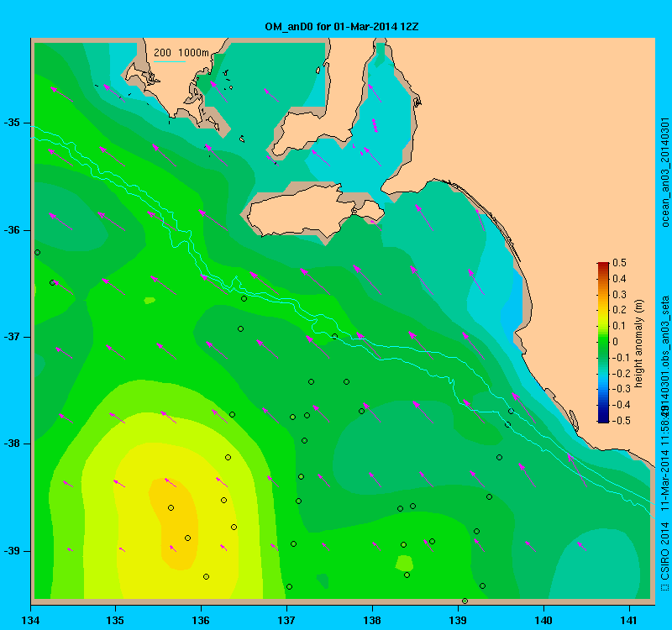Screen dimensions: 672x630
Task: Click the height anomaly color bar
Action: point(603,343)
